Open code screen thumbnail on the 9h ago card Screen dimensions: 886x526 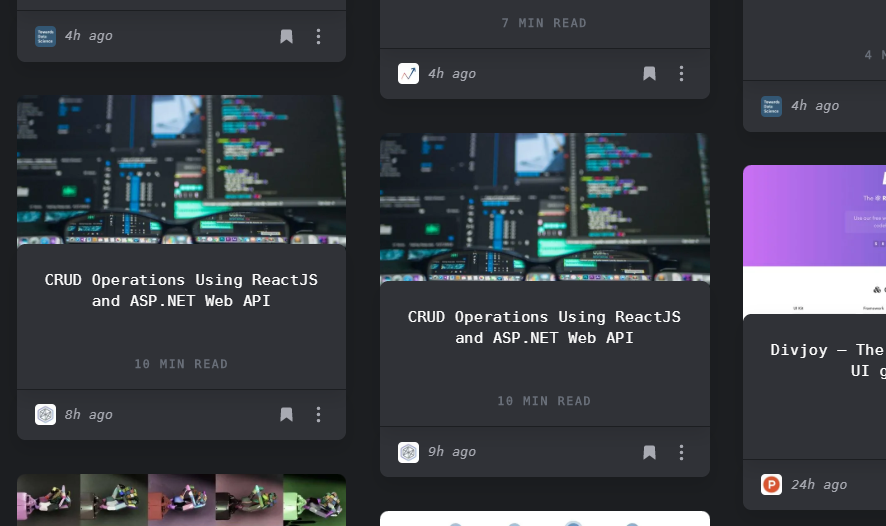pos(545,207)
